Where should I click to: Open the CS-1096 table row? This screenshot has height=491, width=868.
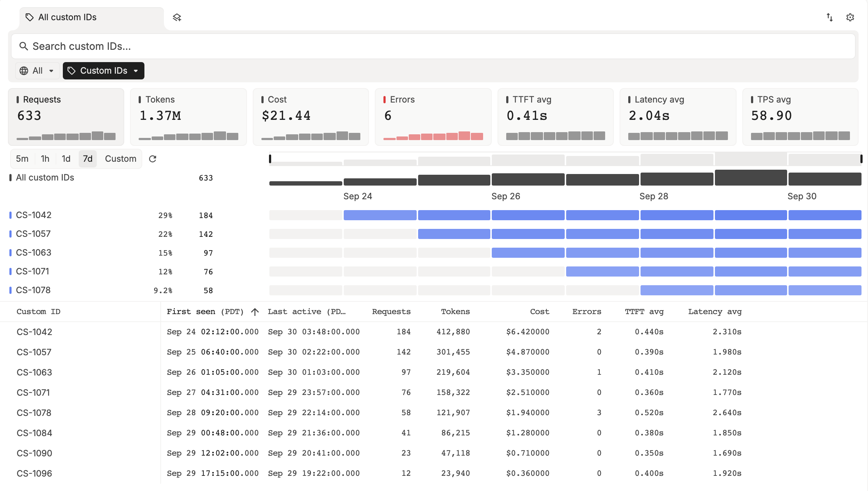433,473
